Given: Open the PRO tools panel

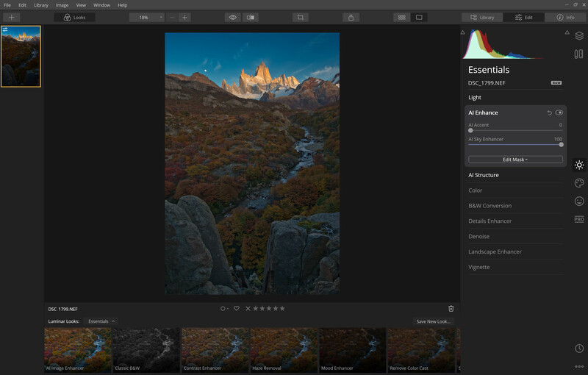Looking at the screenshot, I should tap(579, 219).
